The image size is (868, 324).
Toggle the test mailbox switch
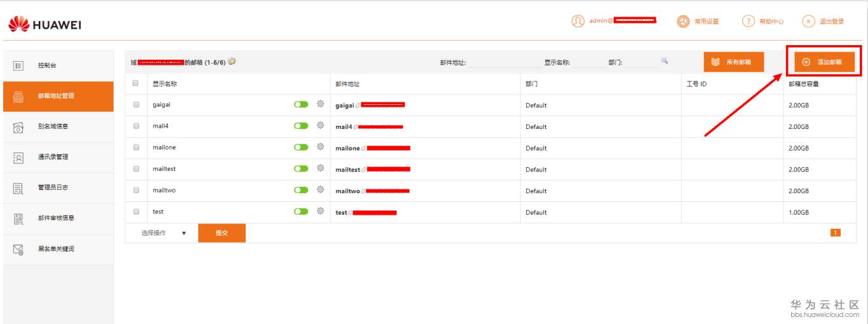[301, 212]
